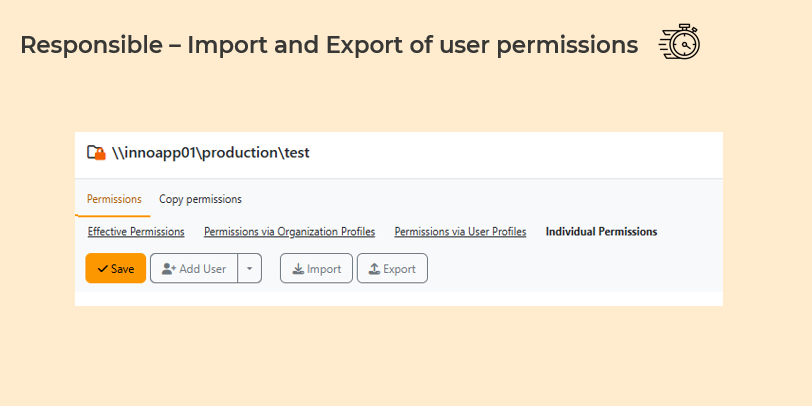Click the download arrow icon on Import
The image size is (812, 406).
[x=298, y=269]
